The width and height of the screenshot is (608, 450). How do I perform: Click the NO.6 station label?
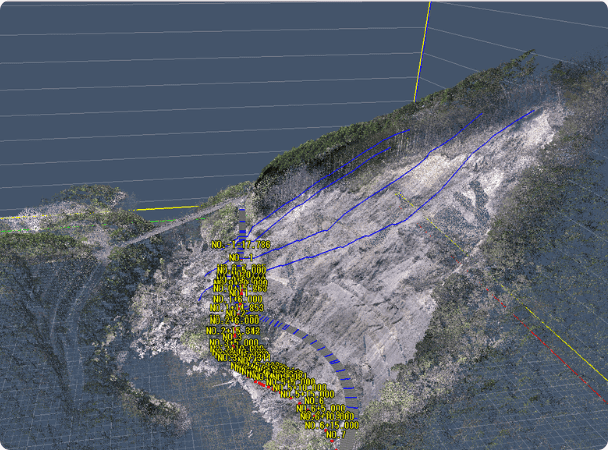317,400
